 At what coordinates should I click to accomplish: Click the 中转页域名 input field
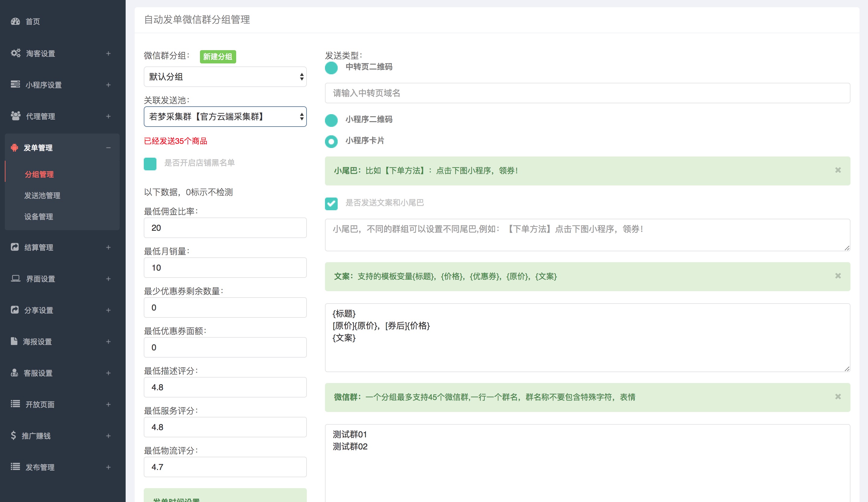click(x=587, y=93)
